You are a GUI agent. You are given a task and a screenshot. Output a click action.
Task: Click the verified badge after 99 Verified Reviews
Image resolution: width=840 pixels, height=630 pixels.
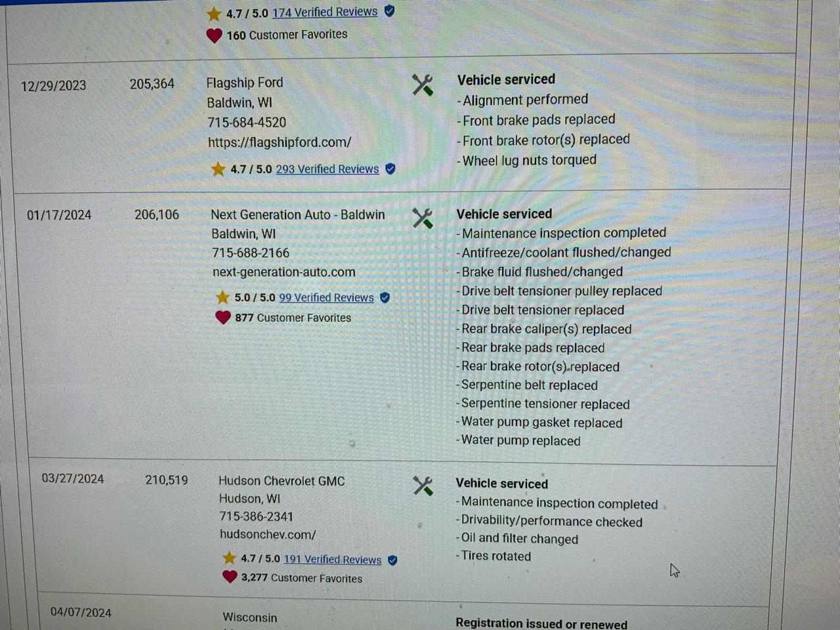pos(385,297)
